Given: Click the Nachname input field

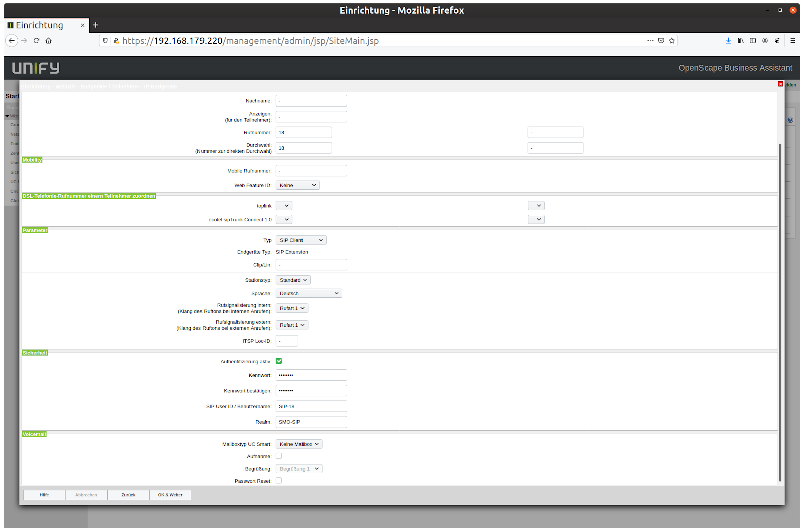Looking at the screenshot, I should tap(312, 101).
